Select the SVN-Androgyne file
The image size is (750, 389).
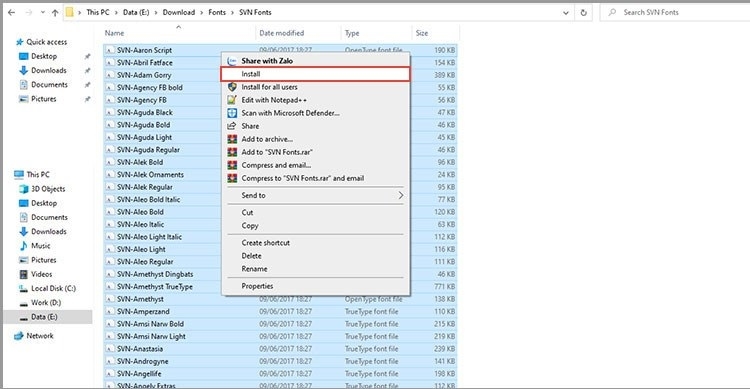coord(143,361)
